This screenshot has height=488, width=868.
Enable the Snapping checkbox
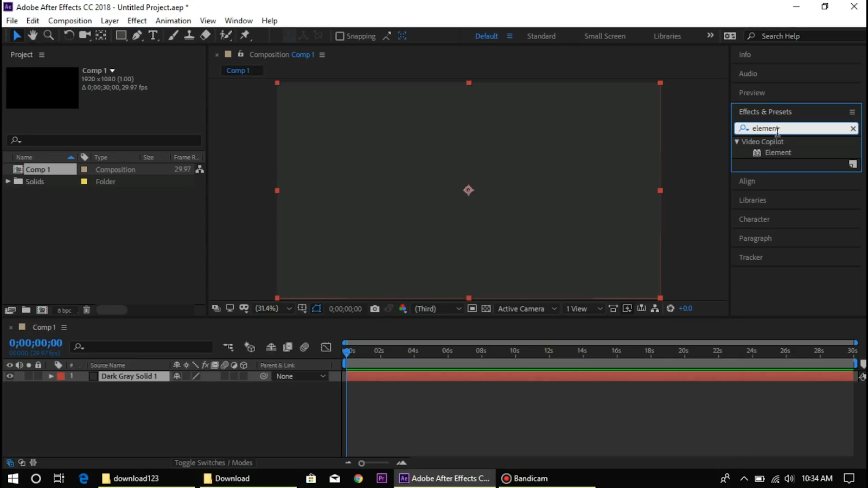pyautogui.click(x=340, y=36)
